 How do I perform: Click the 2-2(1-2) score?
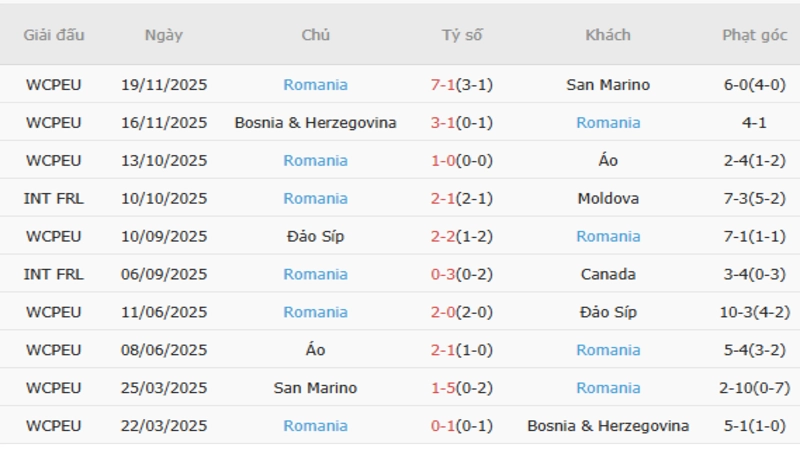(x=461, y=237)
